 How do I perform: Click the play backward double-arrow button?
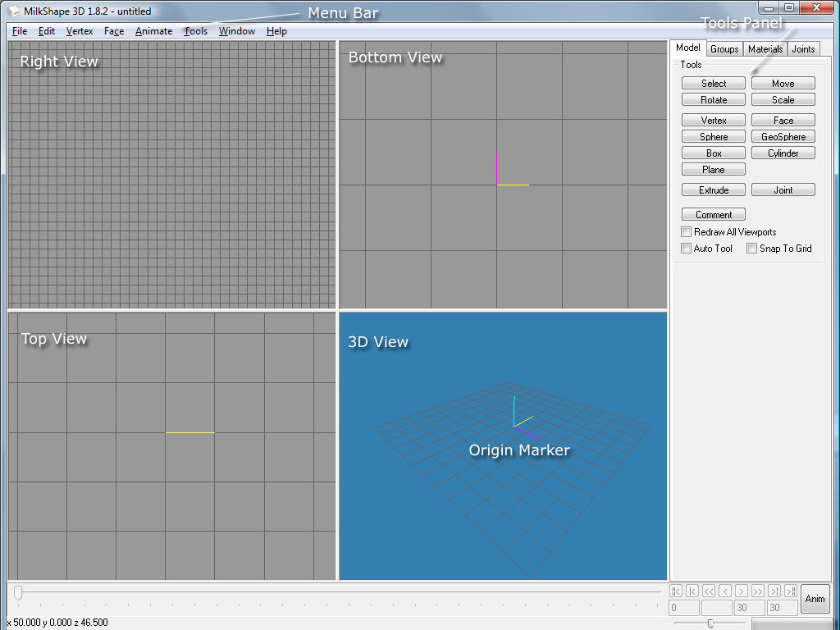709,591
